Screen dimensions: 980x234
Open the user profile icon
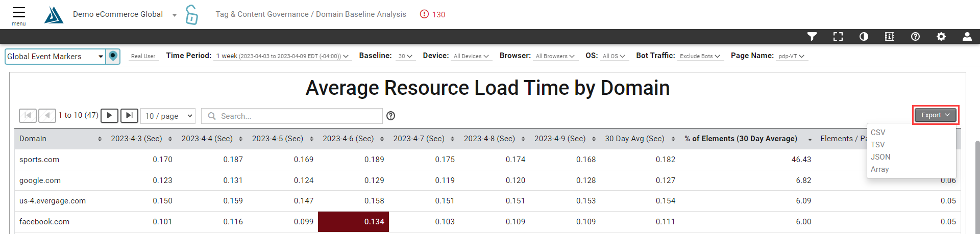[x=967, y=36]
